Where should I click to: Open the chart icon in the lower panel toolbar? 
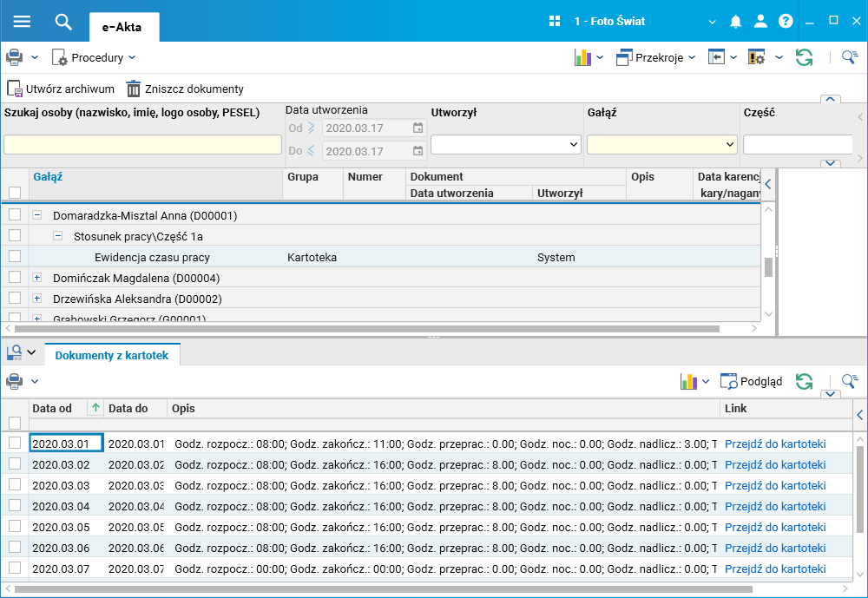coord(688,381)
